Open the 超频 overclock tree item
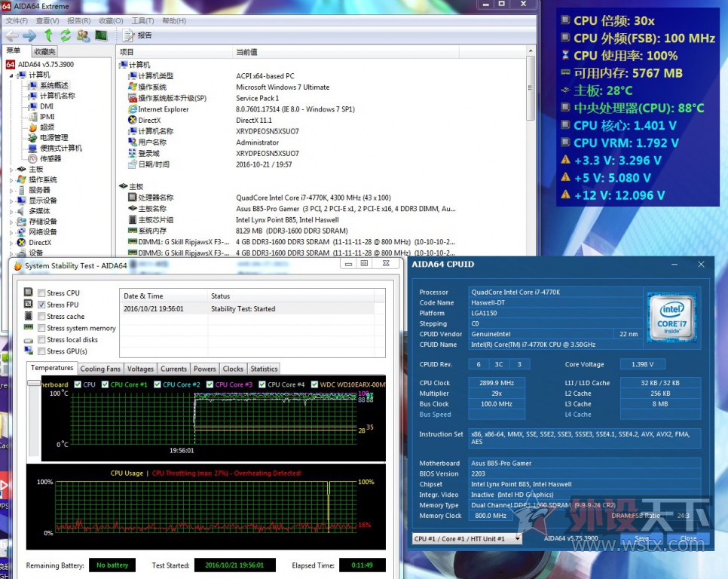 pyautogui.click(x=47, y=127)
